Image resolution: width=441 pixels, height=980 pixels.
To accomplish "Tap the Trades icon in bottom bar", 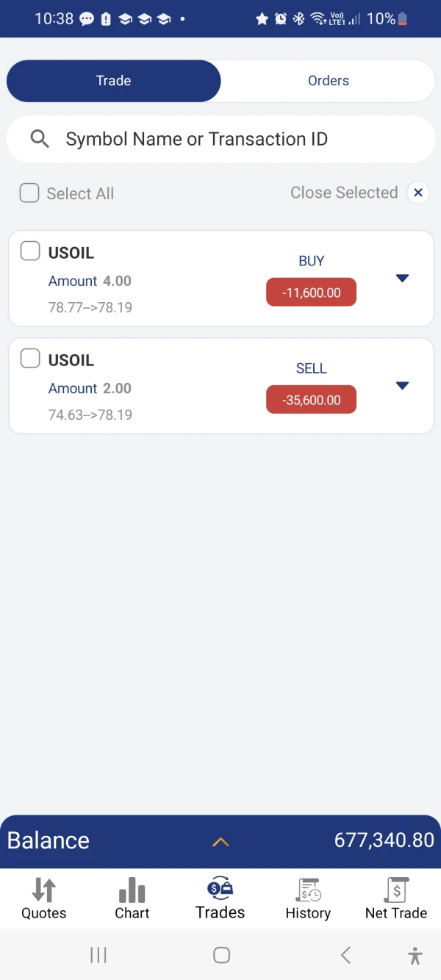I will click(x=220, y=889).
